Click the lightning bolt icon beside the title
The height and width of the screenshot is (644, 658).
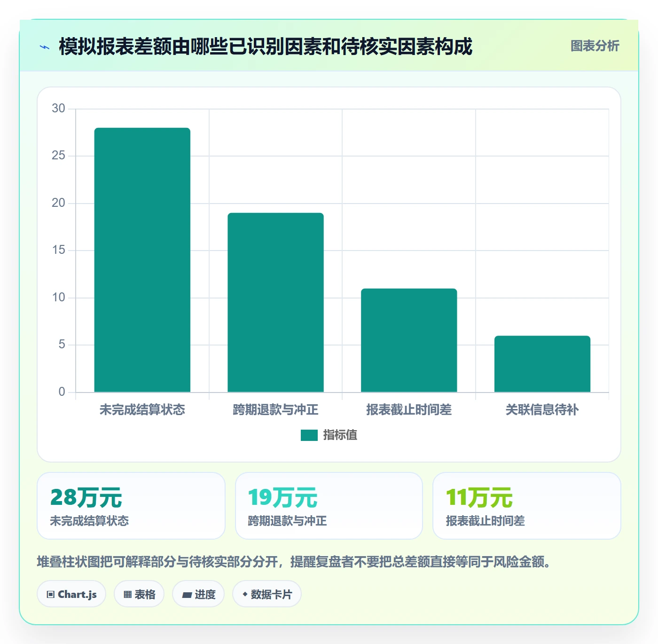pos(45,47)
